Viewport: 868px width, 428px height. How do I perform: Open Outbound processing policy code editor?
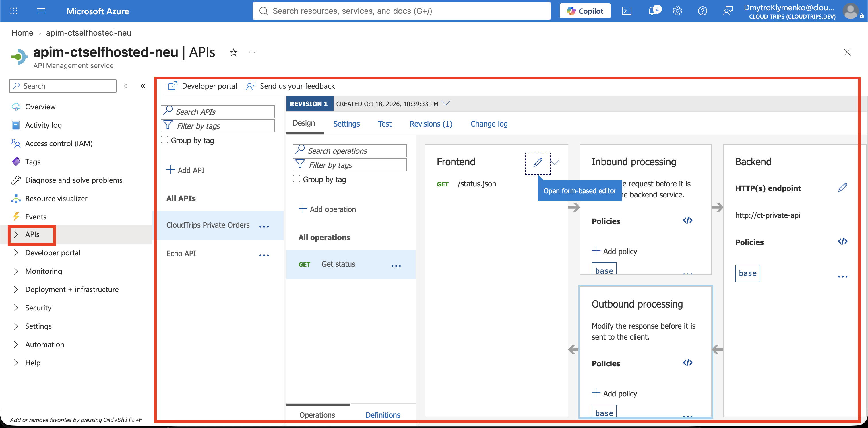pos(687,363)
